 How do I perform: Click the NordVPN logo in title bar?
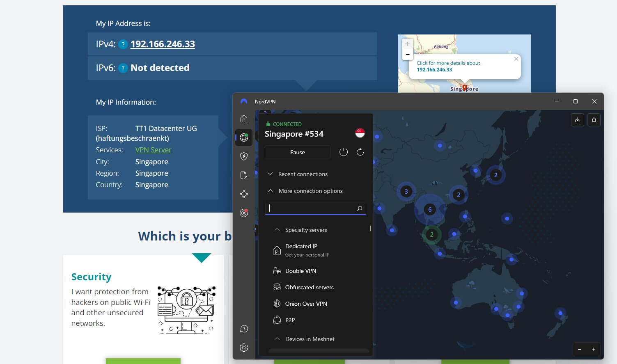[244, 101]
